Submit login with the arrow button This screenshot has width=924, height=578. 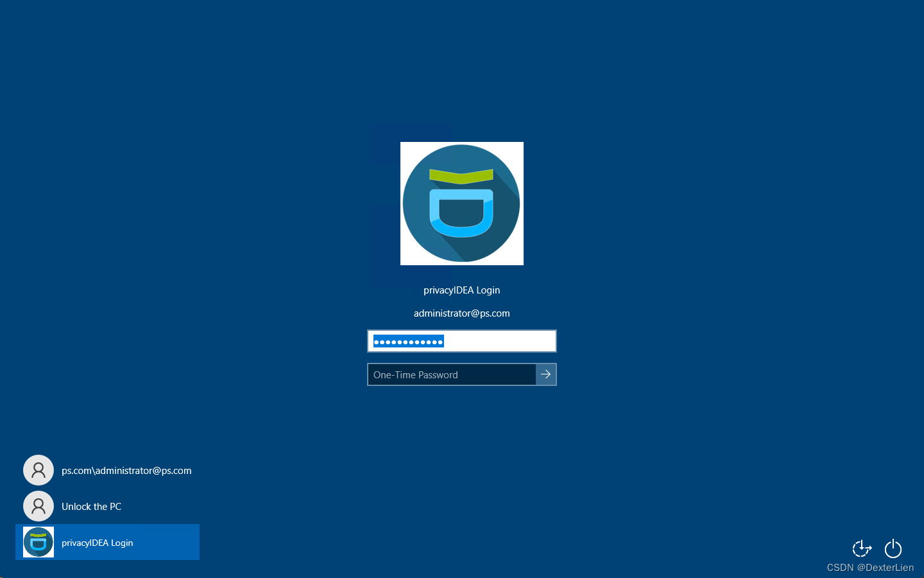[x=546, y=374]
